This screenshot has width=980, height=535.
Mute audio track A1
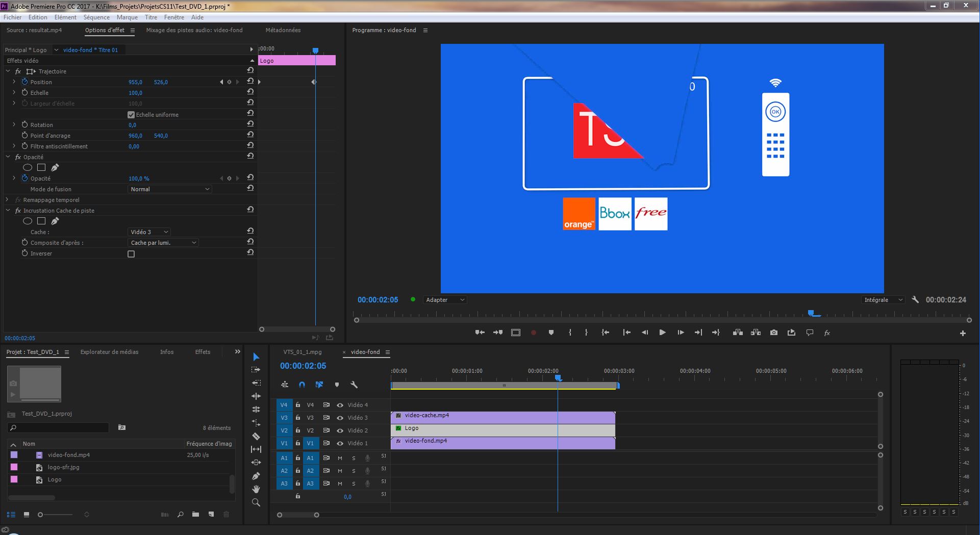tap(340, 458)
